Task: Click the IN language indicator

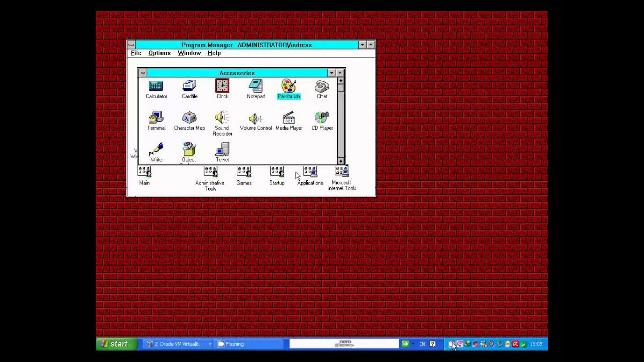Action: click(x=423, y=344)
